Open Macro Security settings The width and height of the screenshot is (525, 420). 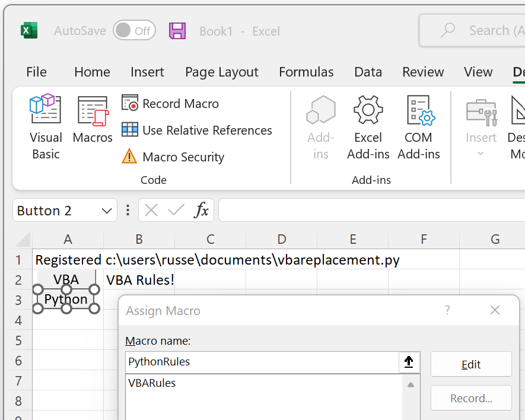click(173, 157)
